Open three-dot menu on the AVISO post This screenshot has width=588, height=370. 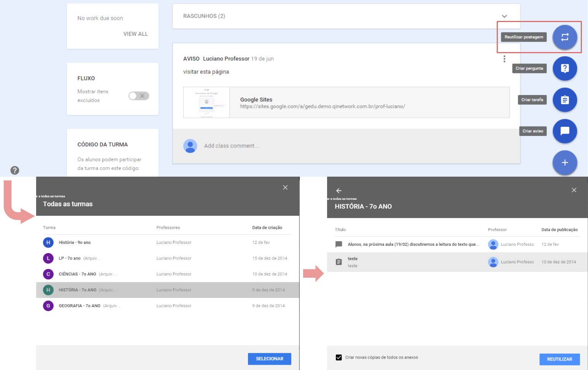coord(504,59)
